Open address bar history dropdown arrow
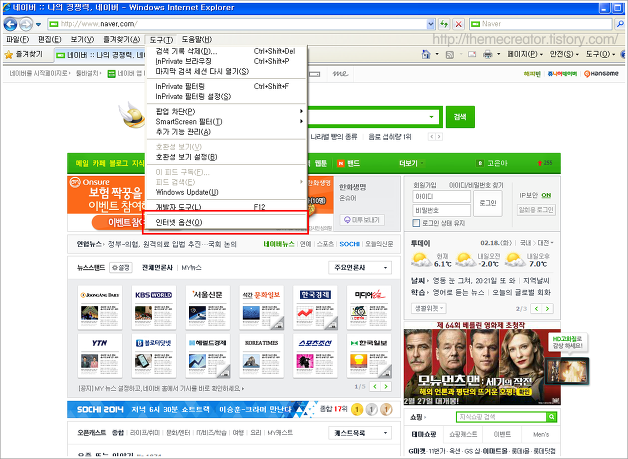Image resolution: width=628 pixels, height=459 pixels. [431, 24]
